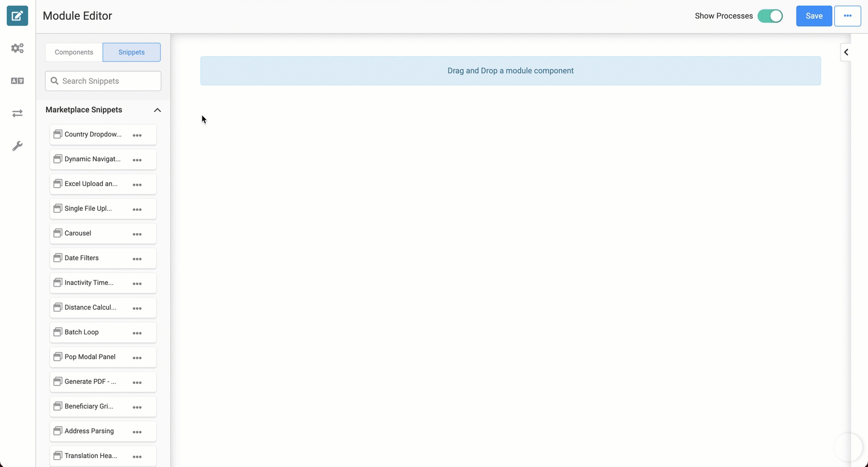Click the Batch Loop snippet window icon
The height and width of the screenshot is (467, 868).
point(57,332)
